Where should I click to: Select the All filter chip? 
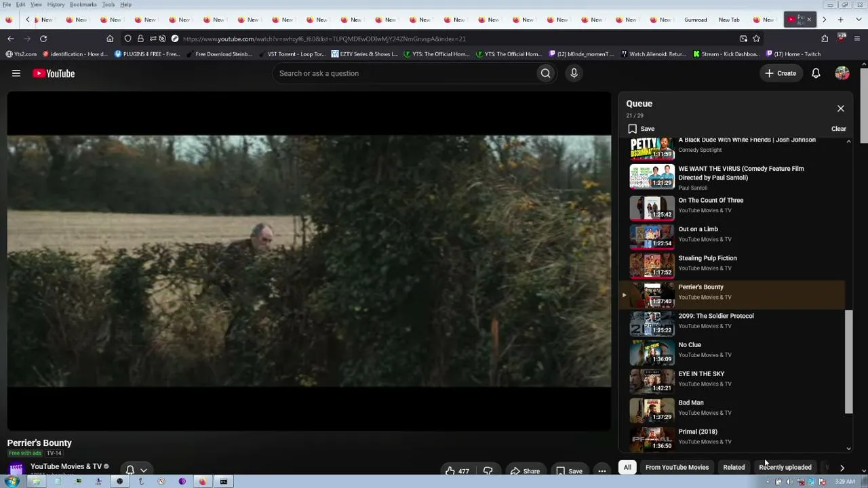(x=627, y=467)
